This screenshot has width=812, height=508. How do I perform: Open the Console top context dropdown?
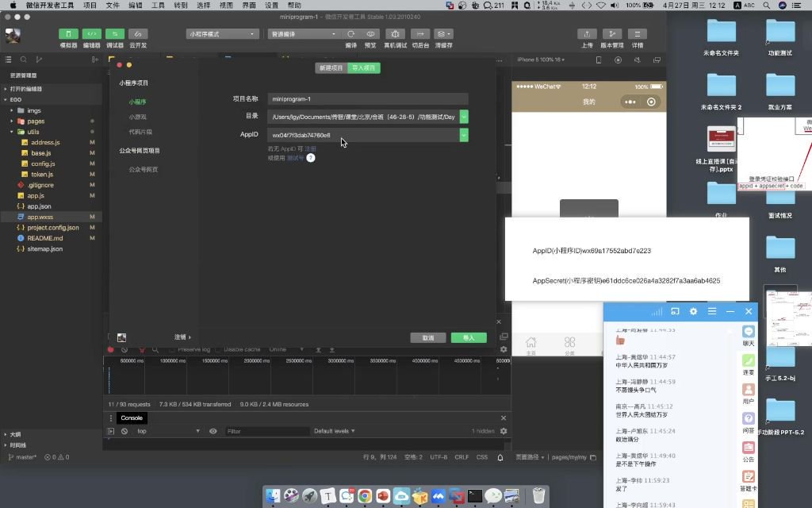coord(168,431)
